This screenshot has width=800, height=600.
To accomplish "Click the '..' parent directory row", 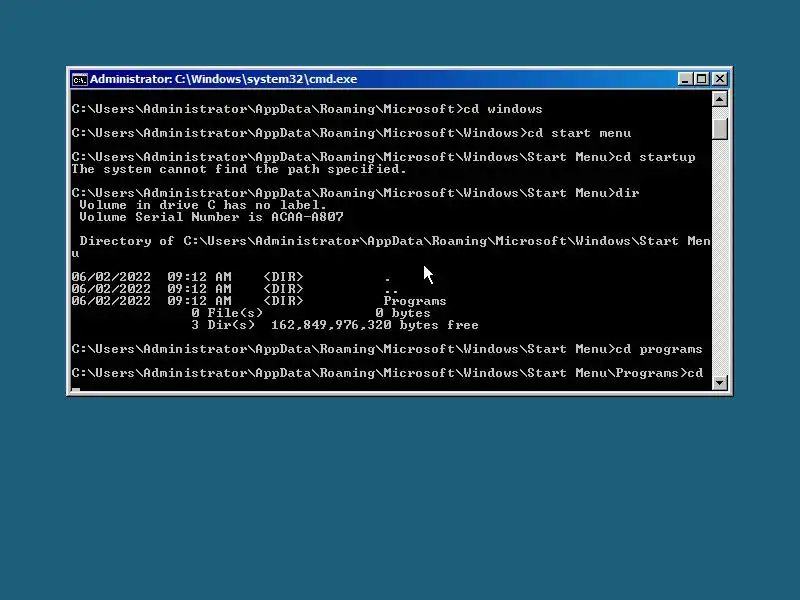I will click(x=235, y=289).
